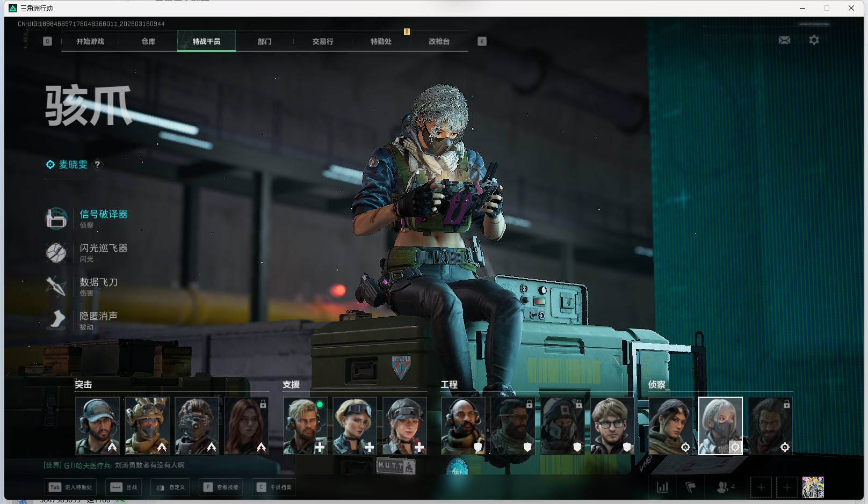The width and height of the screenshot is (868, 504).
Task: Open 干员档案 operator profile button
Action: coord(274,487)
